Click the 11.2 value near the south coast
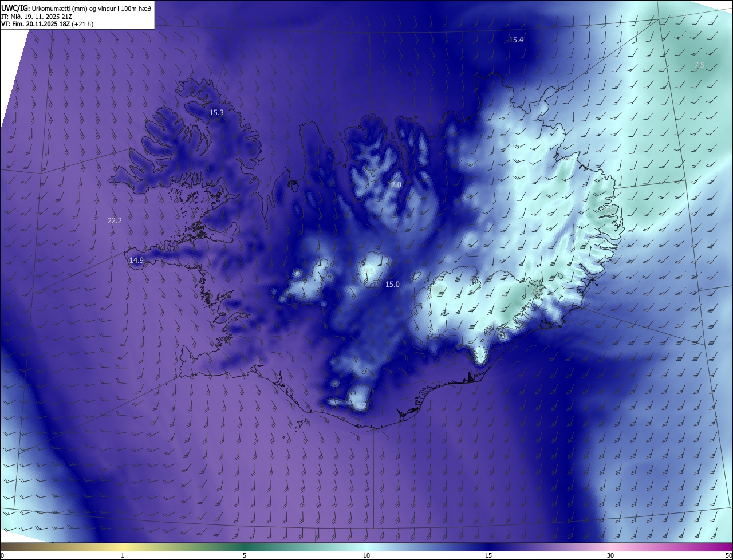The width and height of the screenshot is (733, 560). click(x=359, y=406)
